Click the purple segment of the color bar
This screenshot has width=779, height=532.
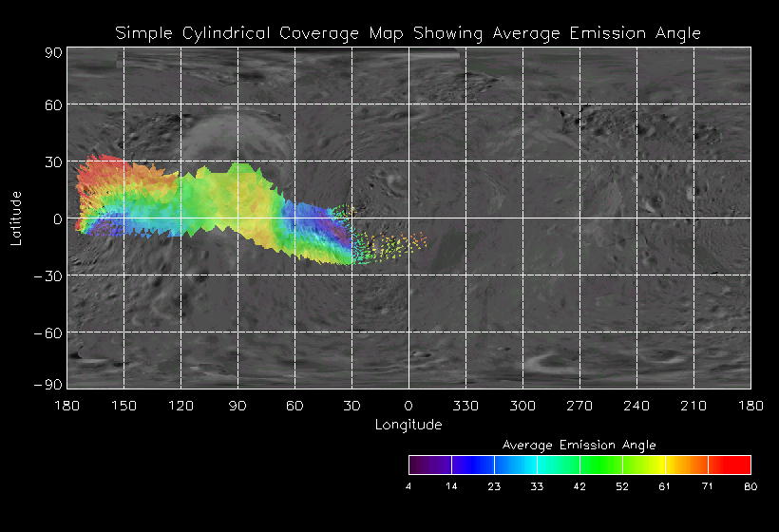[430, 465]
